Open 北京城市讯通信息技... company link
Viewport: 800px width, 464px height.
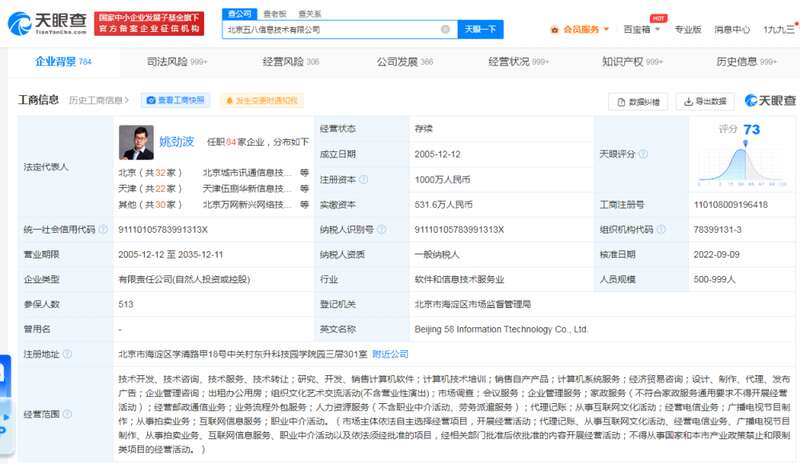pos(247,173)
